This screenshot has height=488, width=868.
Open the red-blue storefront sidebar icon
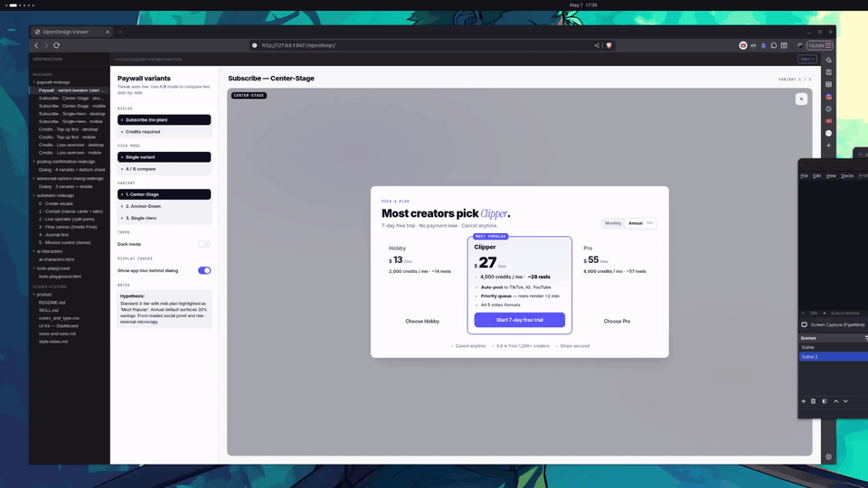point(829,97)
